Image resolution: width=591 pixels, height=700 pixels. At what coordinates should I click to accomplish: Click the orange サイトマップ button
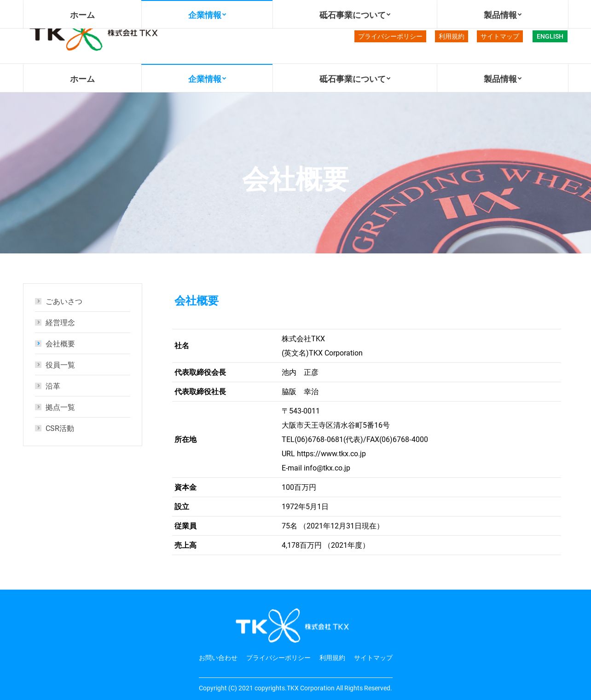tap(500, 36)
